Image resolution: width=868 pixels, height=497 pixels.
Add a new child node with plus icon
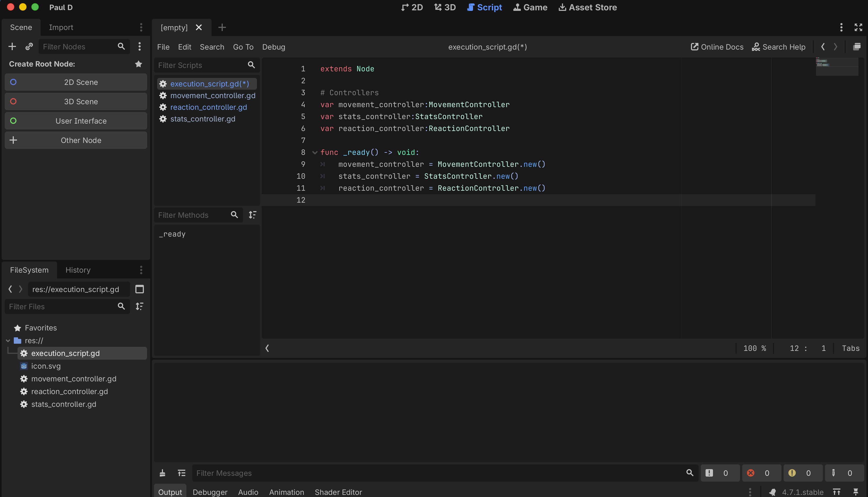12,46
